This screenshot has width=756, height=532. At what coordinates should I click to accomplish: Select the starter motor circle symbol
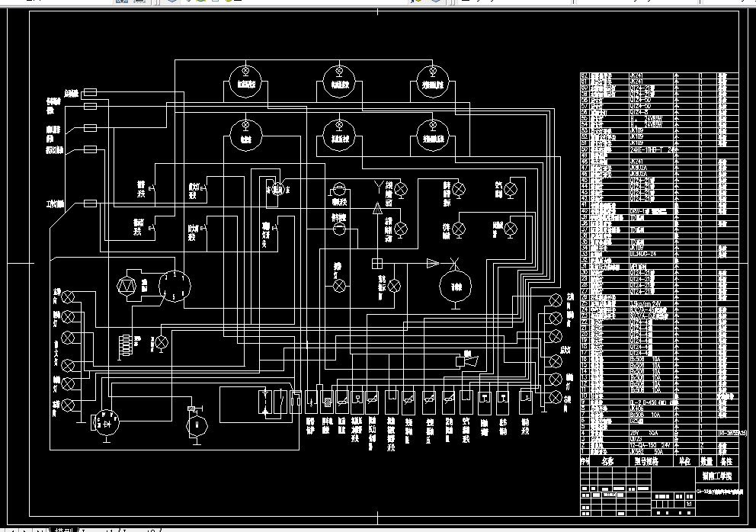point(197,426)
